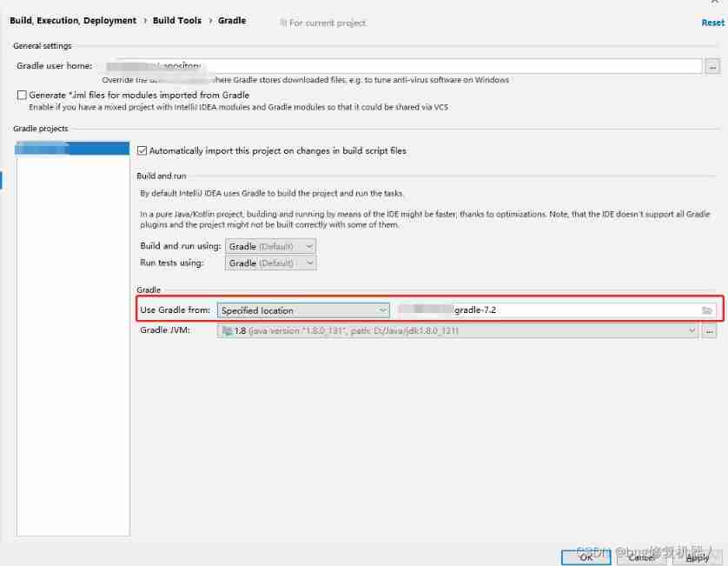Image resolution: width=728 pixels, height=566 pixels.
Task: Open Run tests using dropdown
Action: pyautogui.click(x=271, y=263)
